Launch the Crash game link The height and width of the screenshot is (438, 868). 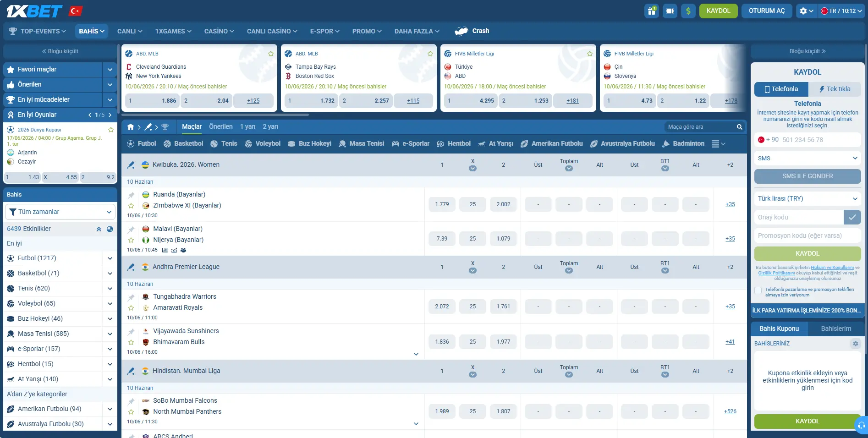click(x=472, y=31)
